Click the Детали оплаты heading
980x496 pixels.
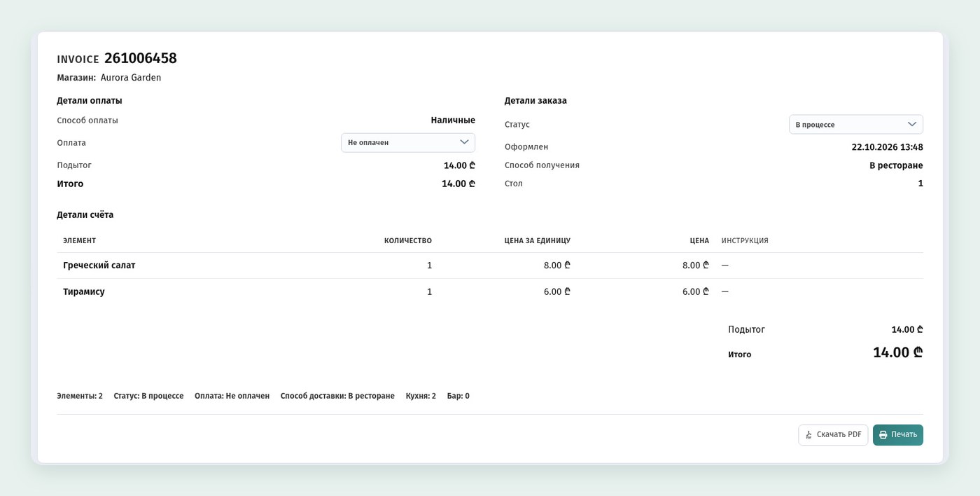tap(90, 101)
